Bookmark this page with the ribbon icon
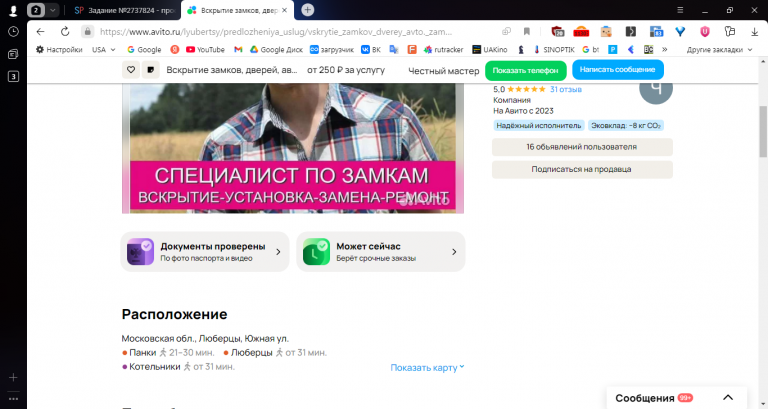768x409 pixels. click(527, 31)
